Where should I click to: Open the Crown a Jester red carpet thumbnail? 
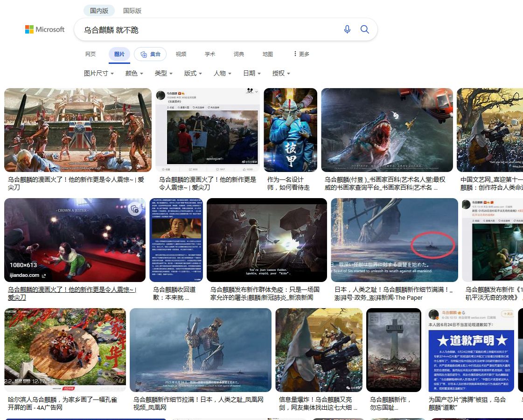point(75,240)
